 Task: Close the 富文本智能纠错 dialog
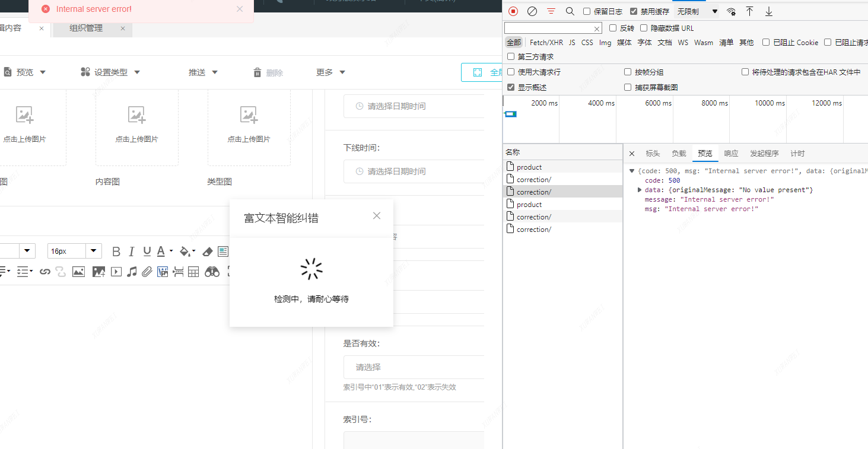click(377, 216)
